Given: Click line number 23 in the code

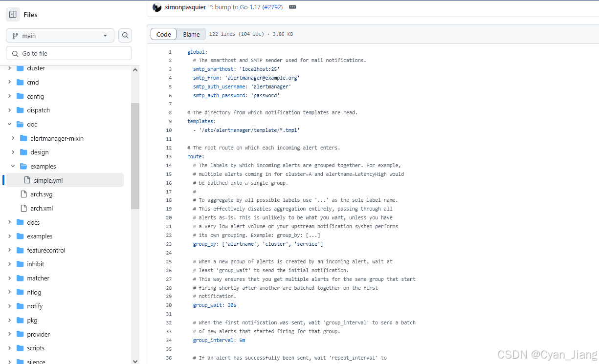Looking at the screenshot, I should point(169,244).
